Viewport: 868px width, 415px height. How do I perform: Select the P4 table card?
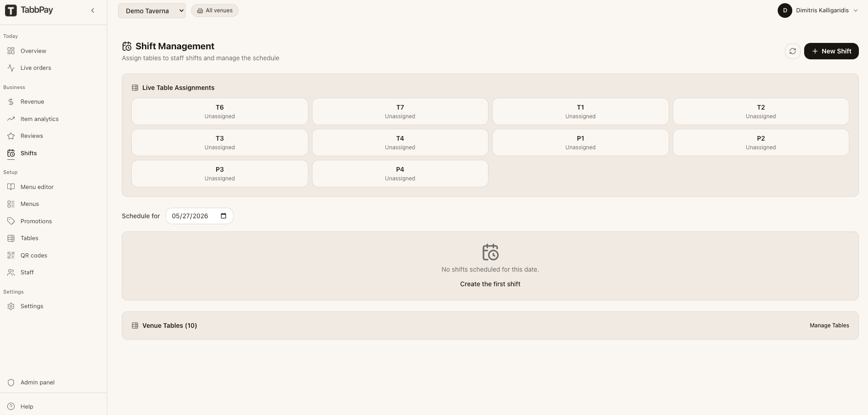[x=400, y=173]
